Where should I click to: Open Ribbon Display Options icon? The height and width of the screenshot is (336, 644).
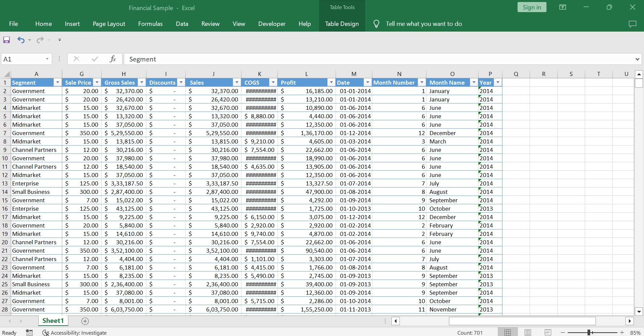click(563, 7)
